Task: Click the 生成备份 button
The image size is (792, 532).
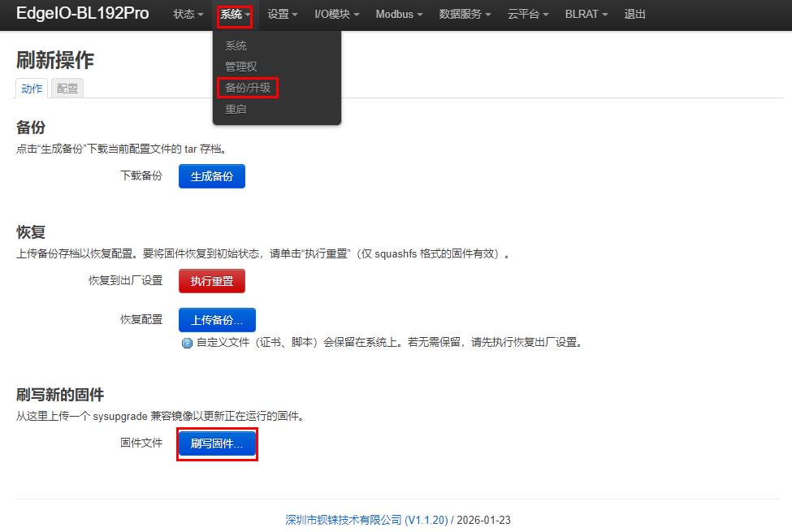Action: click(x=212, y=176)
